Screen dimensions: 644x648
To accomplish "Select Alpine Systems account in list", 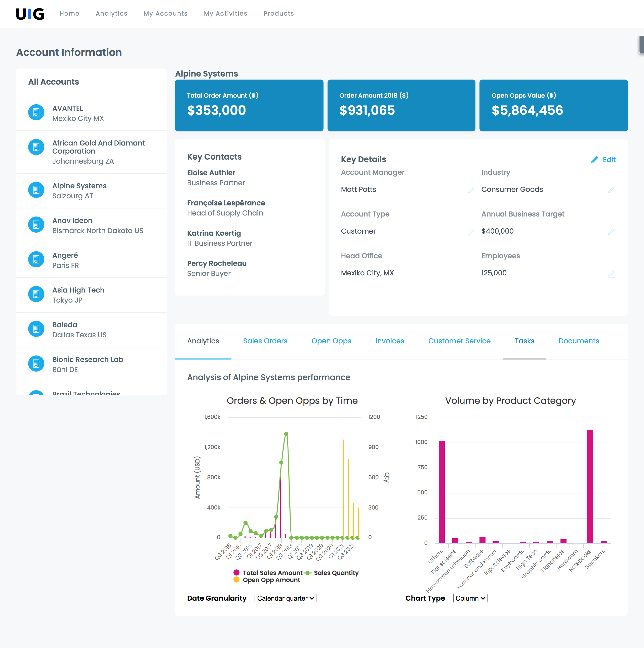I will [92, 191].
